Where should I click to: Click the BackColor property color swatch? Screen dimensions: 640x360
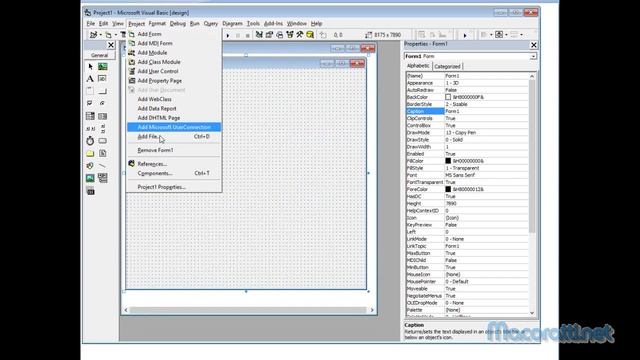(448, 97)
